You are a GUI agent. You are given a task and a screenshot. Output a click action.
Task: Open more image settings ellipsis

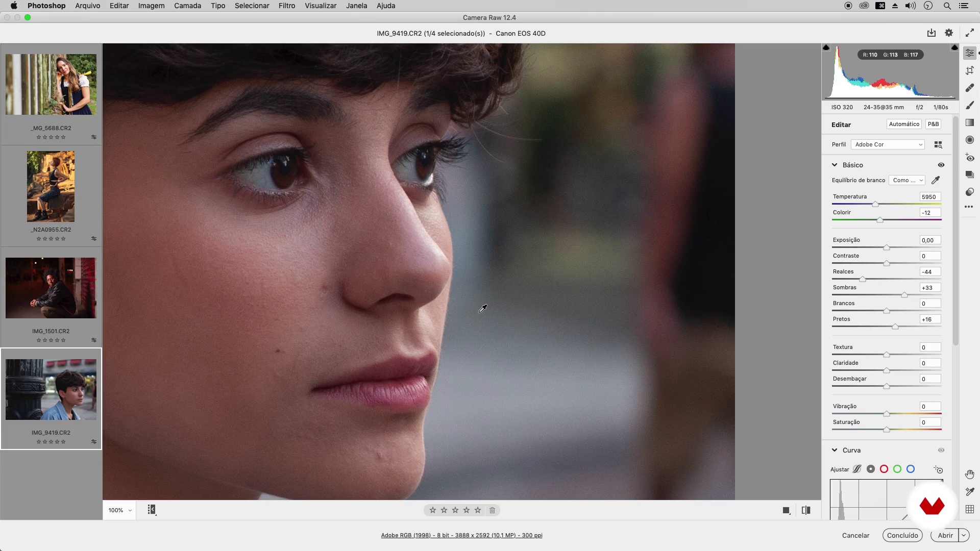969,207
